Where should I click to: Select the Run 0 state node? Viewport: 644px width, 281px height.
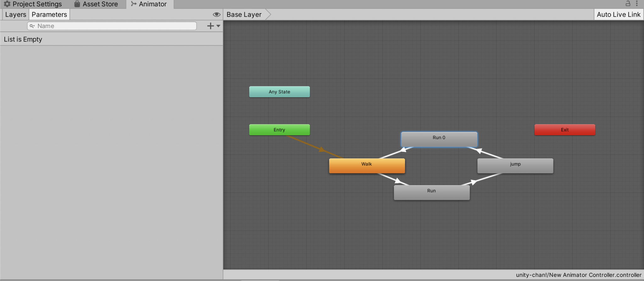[x=439, y=139]
